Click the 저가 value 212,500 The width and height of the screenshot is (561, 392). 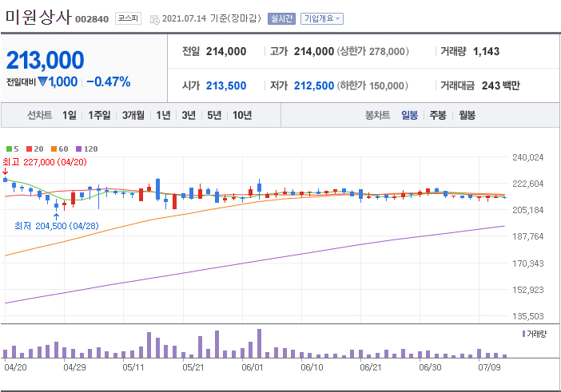point(314,85)
